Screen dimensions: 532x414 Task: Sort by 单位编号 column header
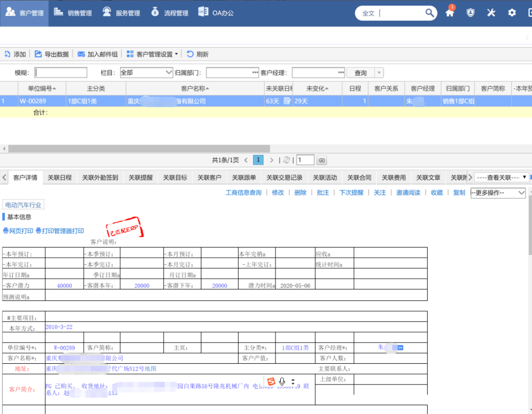click(42, 89)
